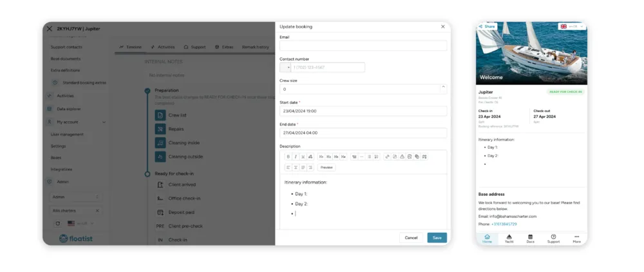
Task: Tap the More menu in mobile nav
Action: (576, 238)
